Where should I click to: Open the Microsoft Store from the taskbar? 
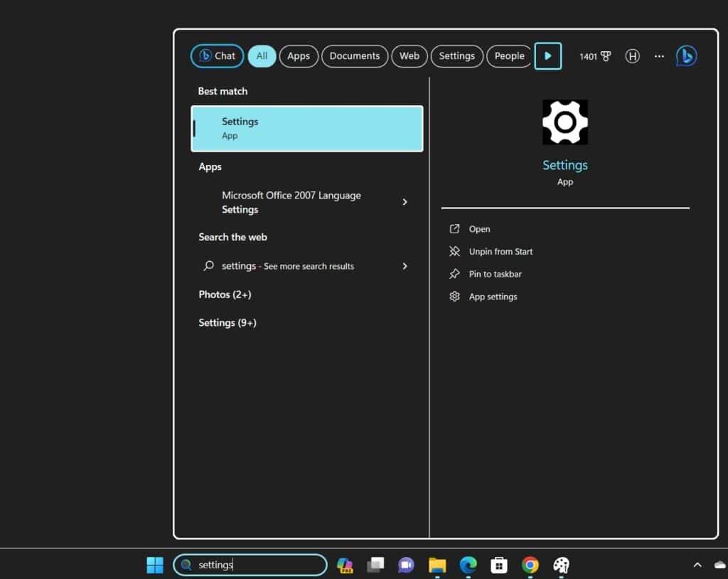[498, 565]
